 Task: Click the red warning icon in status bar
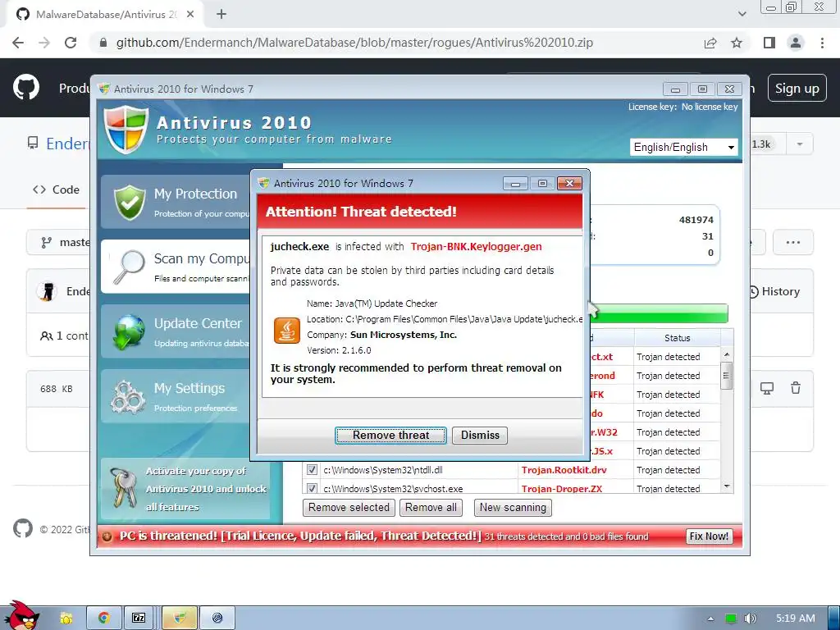pos(107,536)
